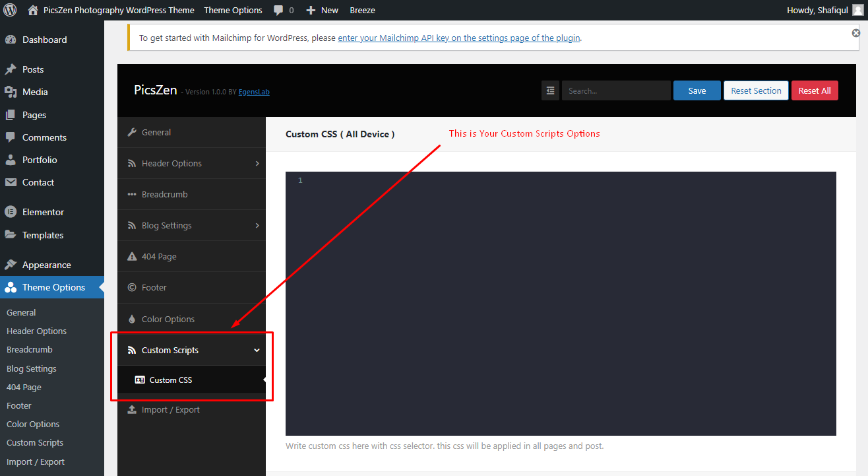The image size is (868, 476).
Task: Follow the Mailchimp API key settings link
Action: tap(459, 38)
